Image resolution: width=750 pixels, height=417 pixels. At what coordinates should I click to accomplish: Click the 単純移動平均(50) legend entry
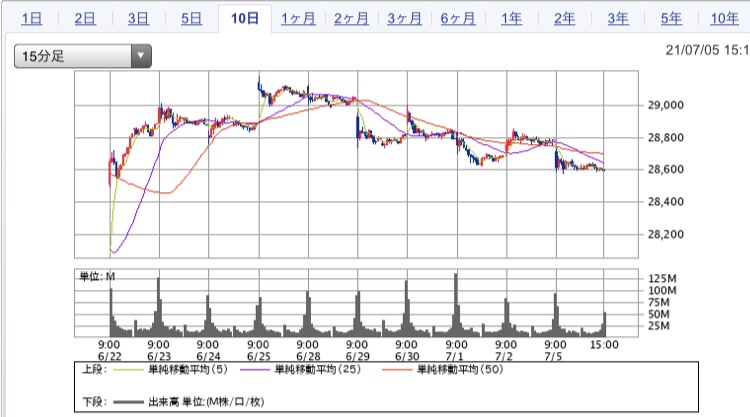tap(460, 369)
